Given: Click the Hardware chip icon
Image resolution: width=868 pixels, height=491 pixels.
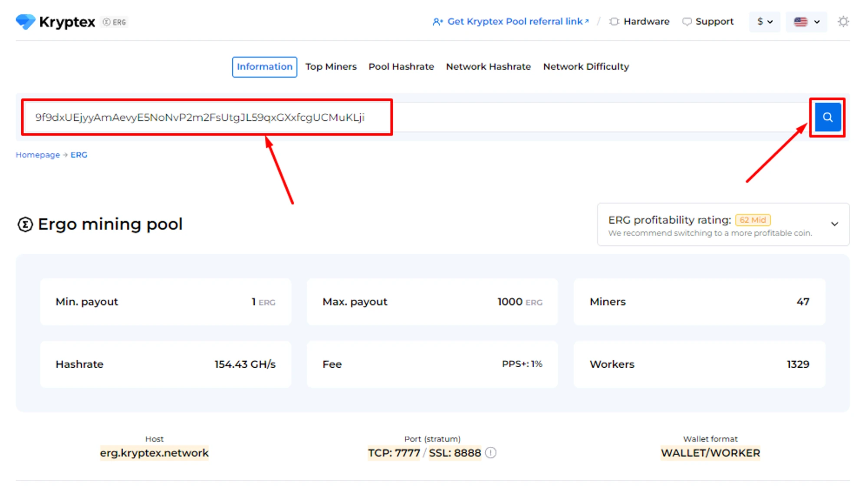Looking at the screenshot, I should click(x=614, y=22).
